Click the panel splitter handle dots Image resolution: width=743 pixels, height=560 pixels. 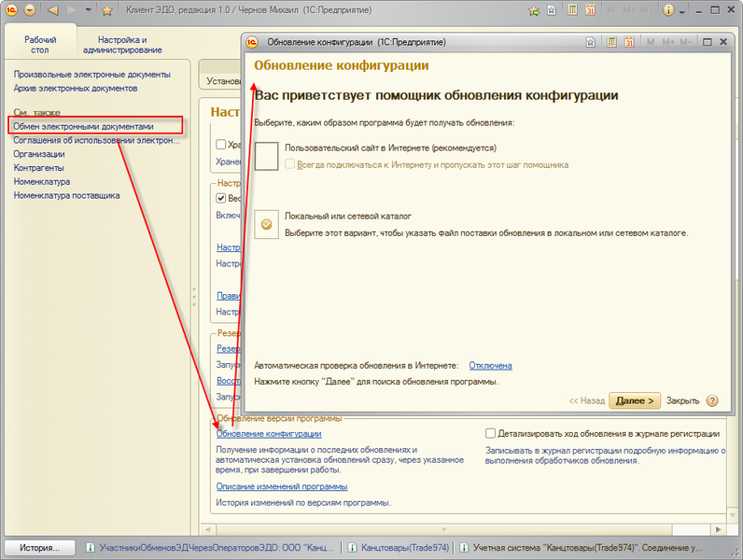(194, 296)
